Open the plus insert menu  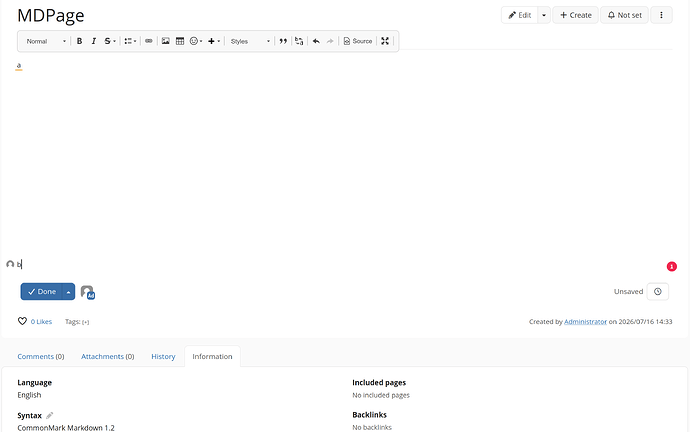click(214, 41)
